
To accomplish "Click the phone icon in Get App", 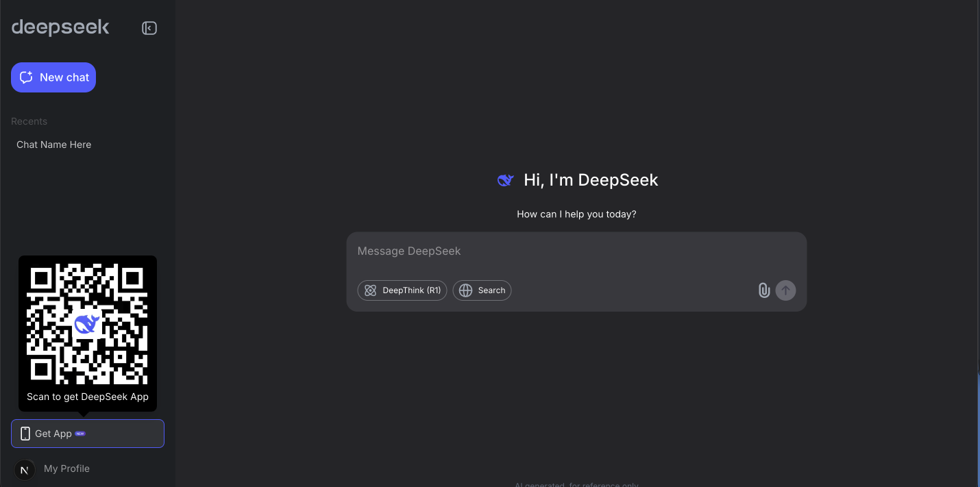I will [25, 434].
